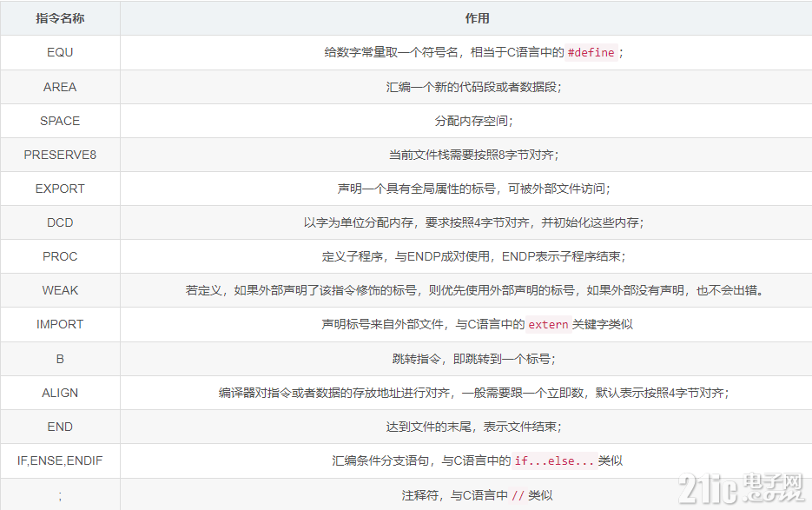Click the // inline code
This screenshot has width=812, height=510.
518,495
